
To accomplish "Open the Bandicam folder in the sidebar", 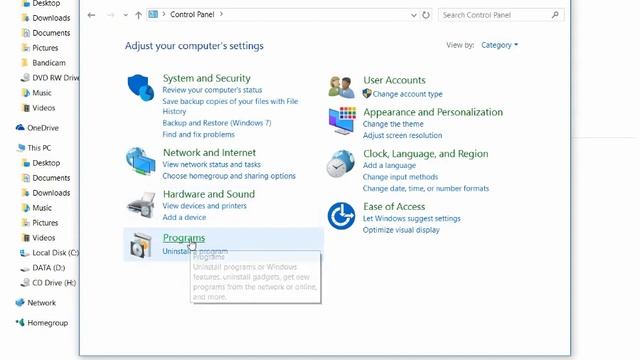I will [43, 63].
